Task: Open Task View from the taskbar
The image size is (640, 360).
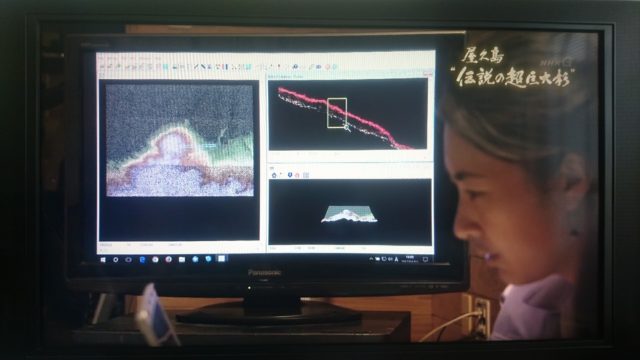Action: (x=129, y=260)
